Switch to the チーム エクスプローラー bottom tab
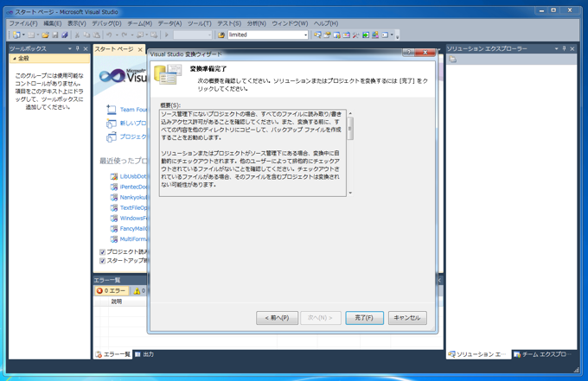This screenshot has width=588, height=381. pyautogui.click(x=544, y=354)
